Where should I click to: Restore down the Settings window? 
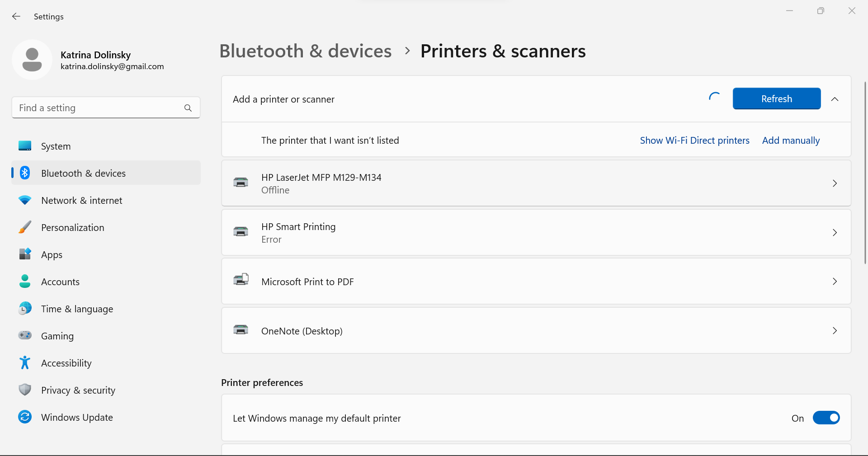[821, 11]
